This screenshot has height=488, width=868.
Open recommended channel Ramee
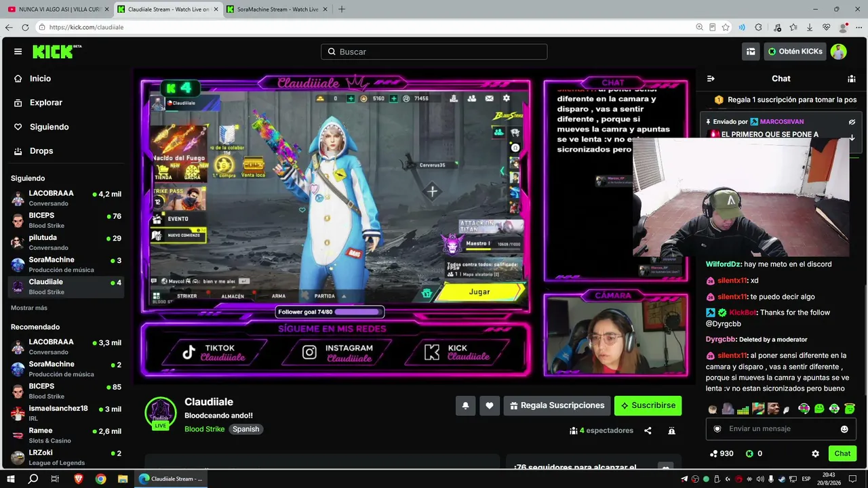(x=66, y=436)
